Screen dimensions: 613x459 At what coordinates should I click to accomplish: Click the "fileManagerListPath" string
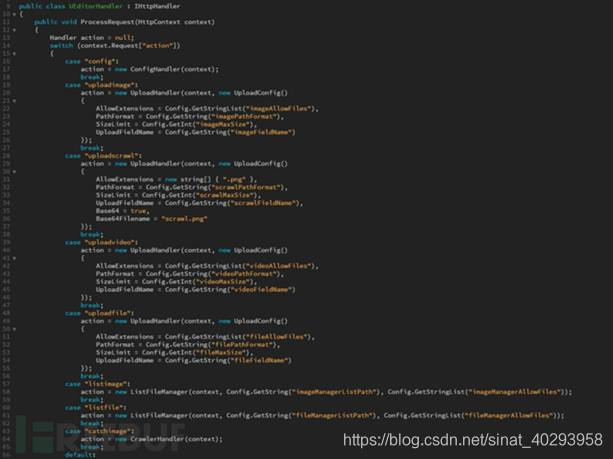tap(332, 415)
